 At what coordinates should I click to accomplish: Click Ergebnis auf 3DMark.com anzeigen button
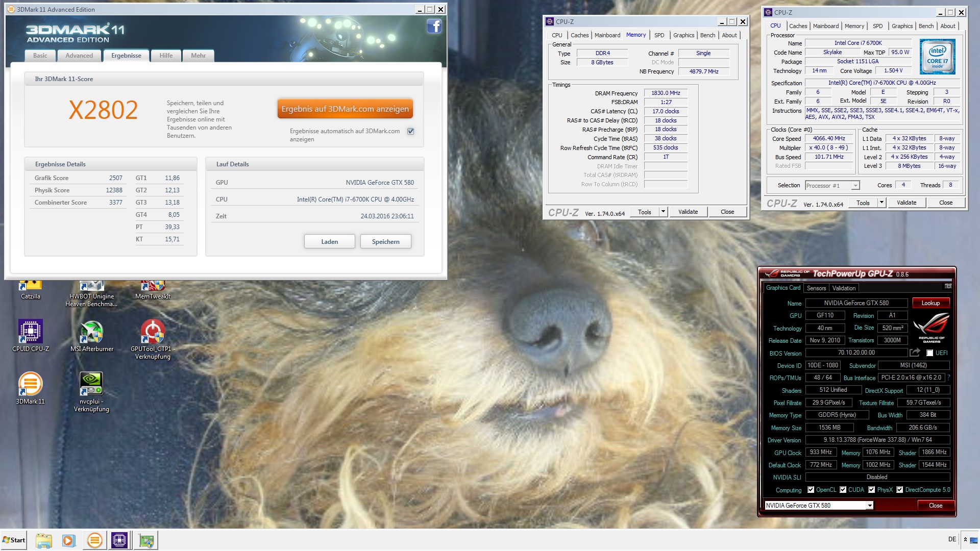click(345, 109)
